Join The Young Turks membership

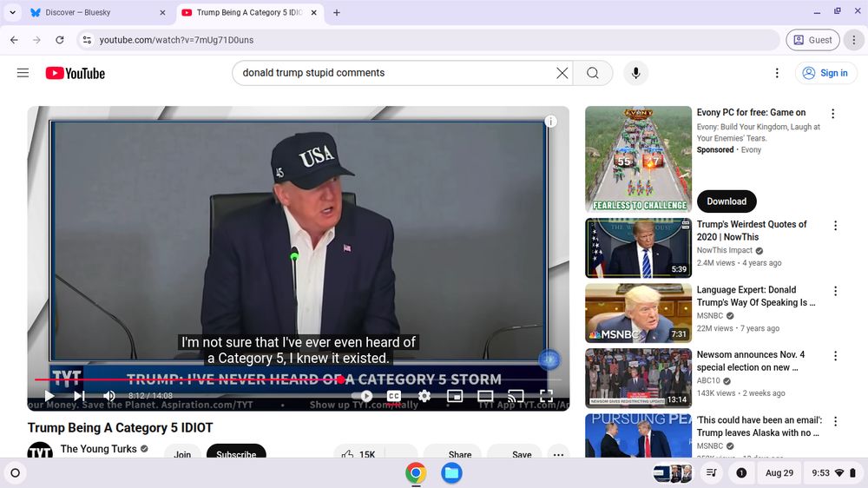(x=182, y=452)
